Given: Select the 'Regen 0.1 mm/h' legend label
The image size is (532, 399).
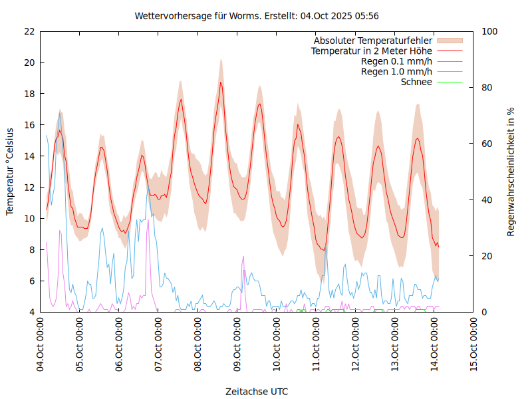Looking at the screenshot, I should [396, 61].
